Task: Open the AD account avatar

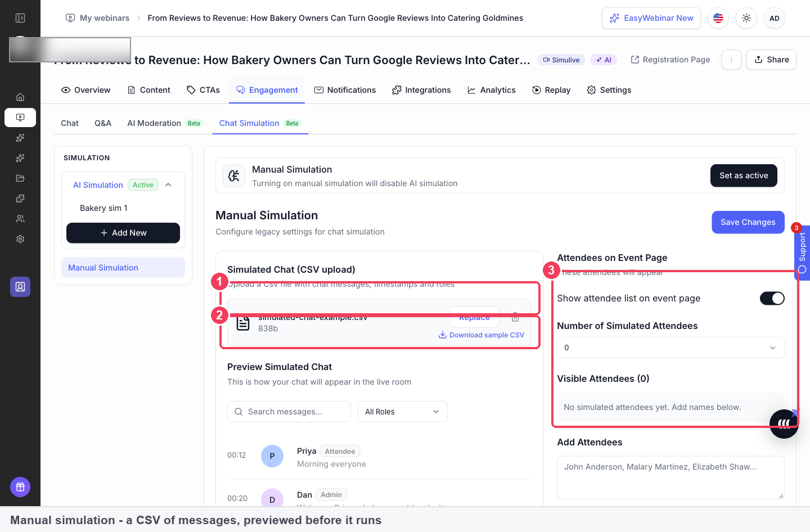Action: [x=775, y=18]
